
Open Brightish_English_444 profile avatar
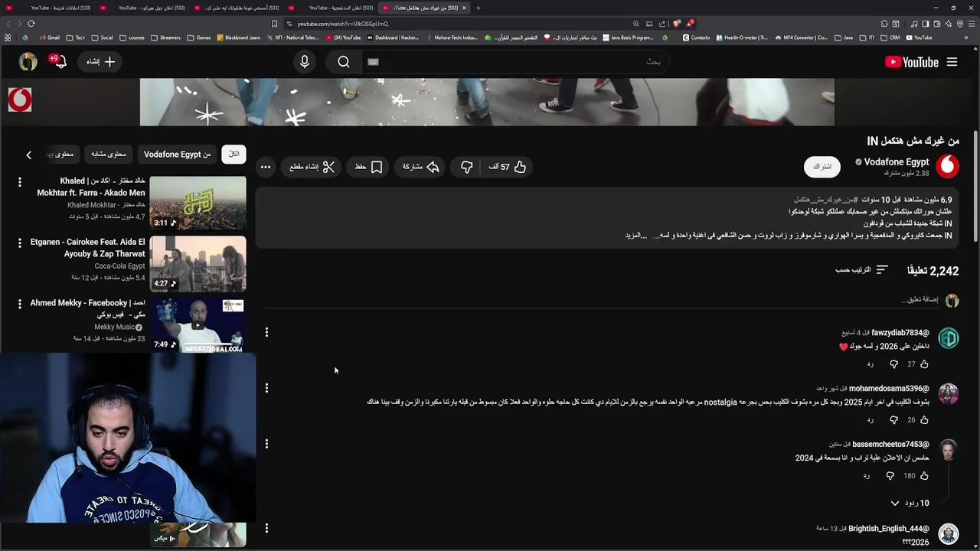point(949,533)
